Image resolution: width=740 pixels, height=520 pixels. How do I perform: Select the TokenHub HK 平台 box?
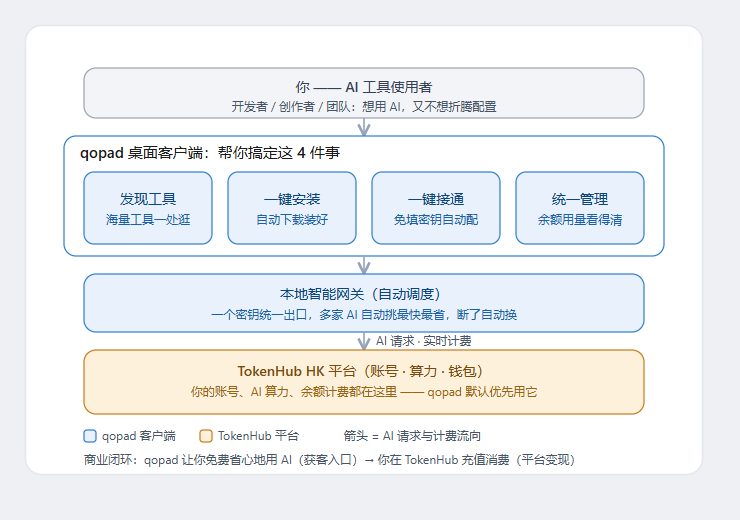(x=364, y=382)
